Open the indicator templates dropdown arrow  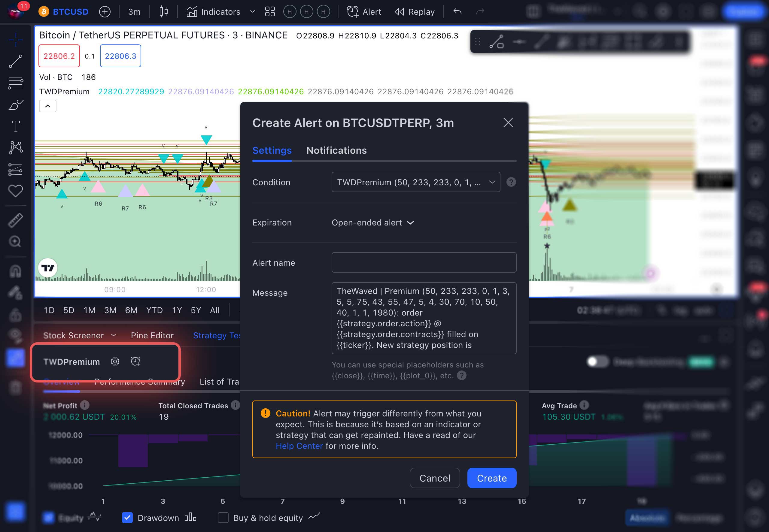pyautogui.click(x=252, y=12)
